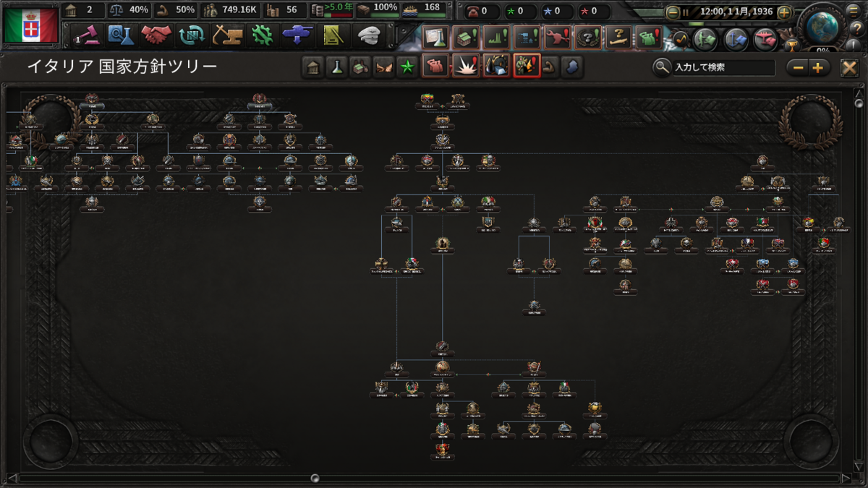The width and height of the screenshot is (868, 488).
Task: Toggle the green star focus filter
Action: point(407,67)
